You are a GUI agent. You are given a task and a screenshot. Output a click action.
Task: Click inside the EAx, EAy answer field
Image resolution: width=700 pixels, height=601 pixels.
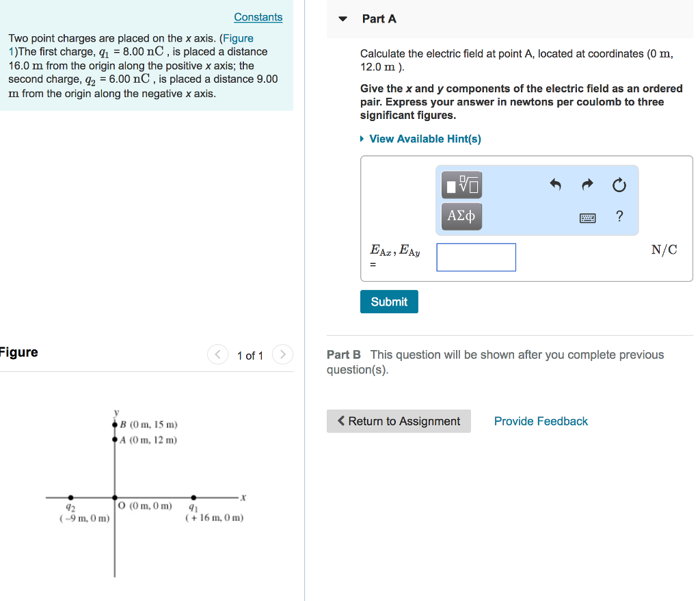pos(476,257)
